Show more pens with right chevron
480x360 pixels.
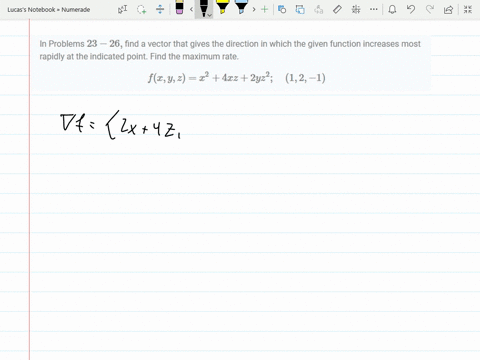click(254, 9)
